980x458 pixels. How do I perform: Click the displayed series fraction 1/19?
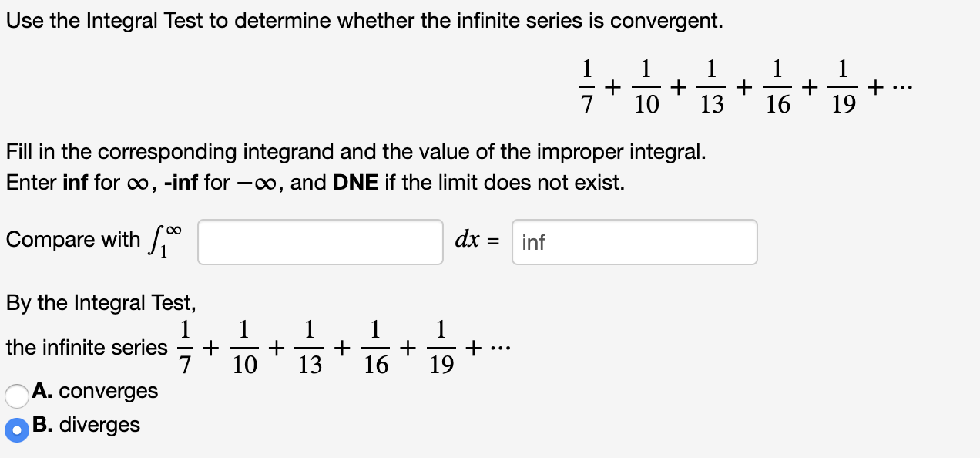point(842,85)
